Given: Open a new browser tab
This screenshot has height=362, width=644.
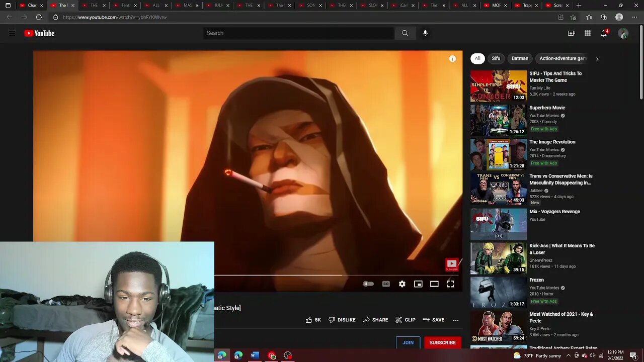Looking at the screenshot, I should [x=579, y=6].
